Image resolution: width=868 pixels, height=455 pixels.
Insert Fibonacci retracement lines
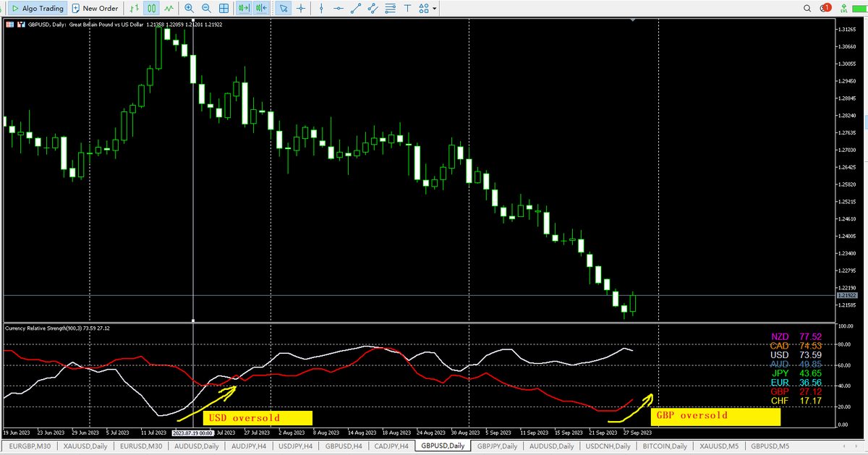click(390, 9)
